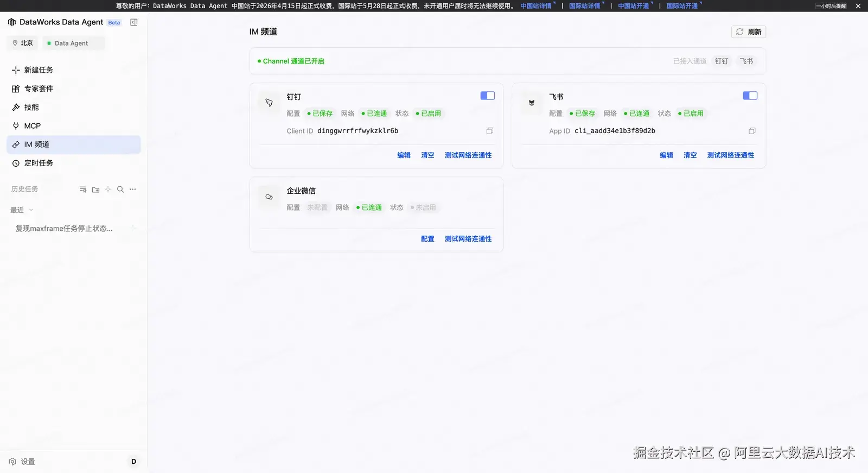The image size is (868, 473).
Task: Click the 专家套件 grid icon
Action: (16, 89)
